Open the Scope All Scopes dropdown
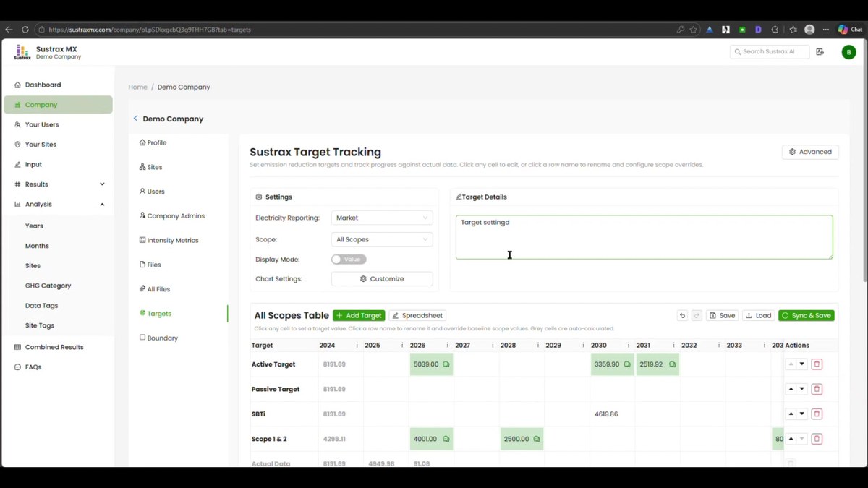 tap(382, 239)
